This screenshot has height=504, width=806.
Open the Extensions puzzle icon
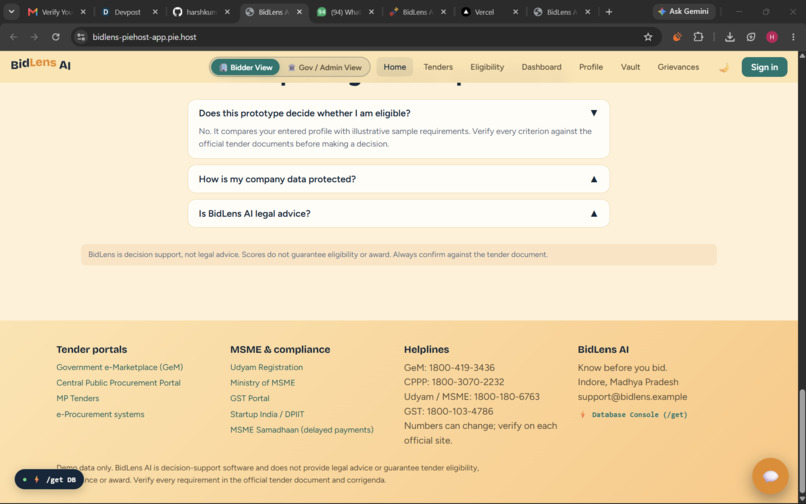coord(698,37)
